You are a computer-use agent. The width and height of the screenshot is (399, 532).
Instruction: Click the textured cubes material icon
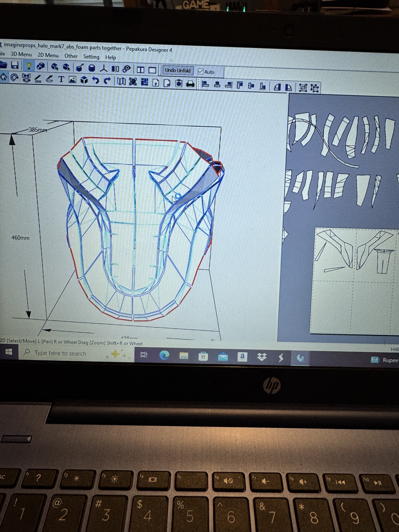point(41,66)
